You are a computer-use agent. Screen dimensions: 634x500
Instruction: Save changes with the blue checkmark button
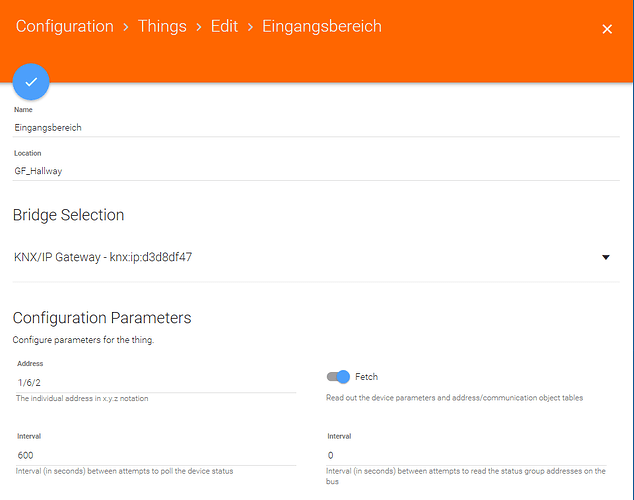coord(31,82)
